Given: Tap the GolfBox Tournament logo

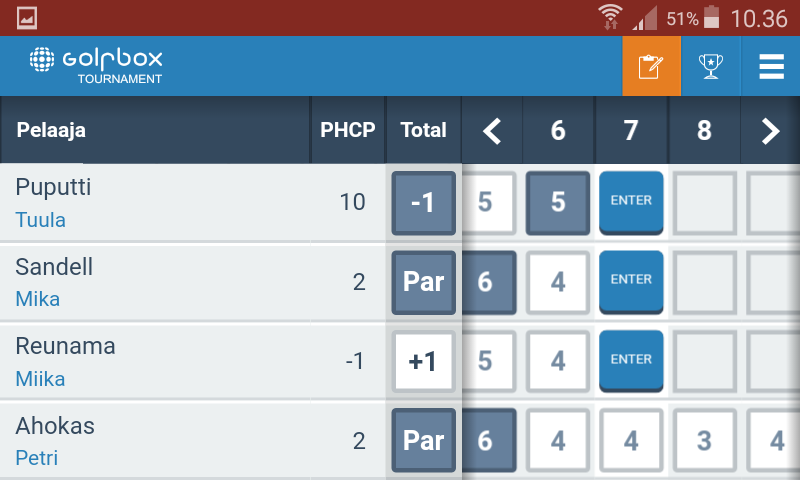Looking at the screenshot, I should pos(96,65).
